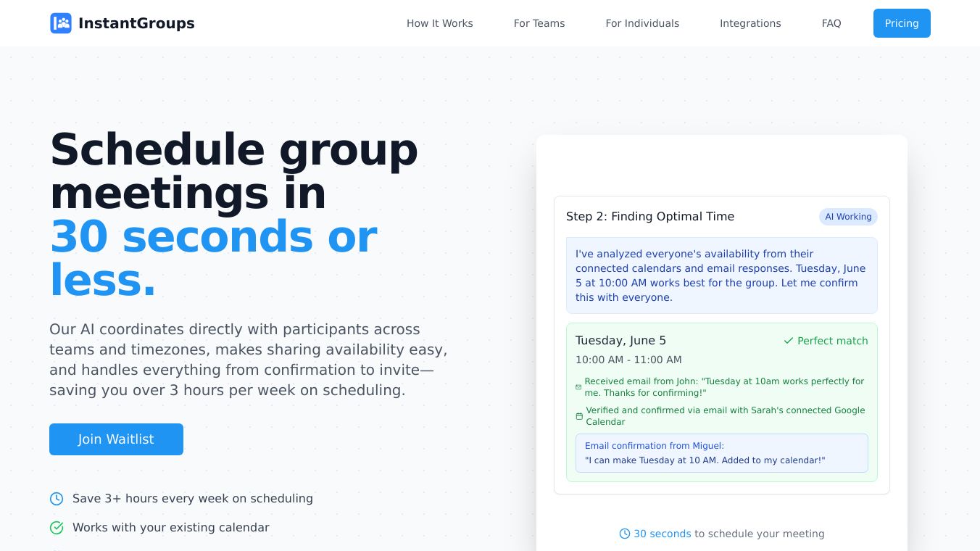Viewport: 980px width, 551px height.
Task: Click the blue Pricing button
Action: pos(902,23)
